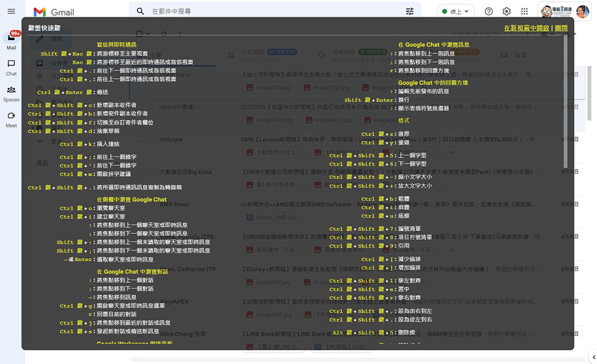This screenshot has width=597, height=364.
Task: Click the 靠左對齊 shortcut row
Action: [375, 280]
